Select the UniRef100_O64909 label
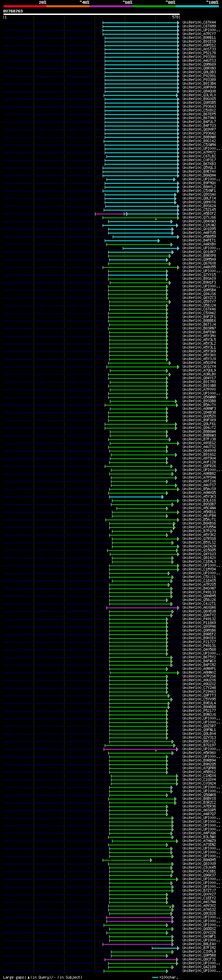 199,451
